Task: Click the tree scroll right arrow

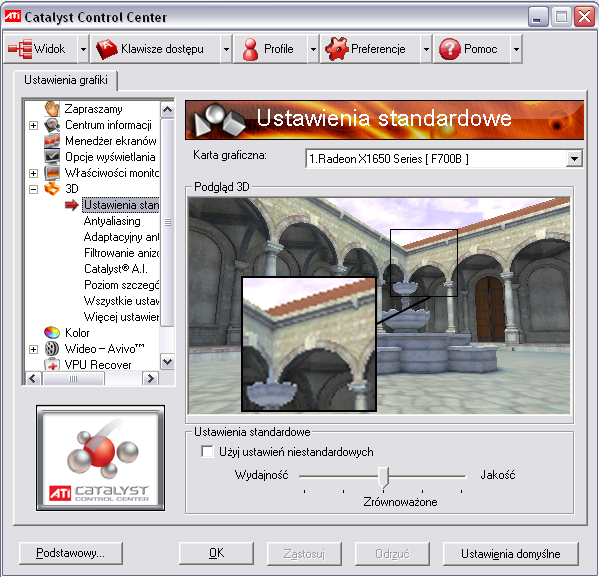Action: (x=151, y=378)
